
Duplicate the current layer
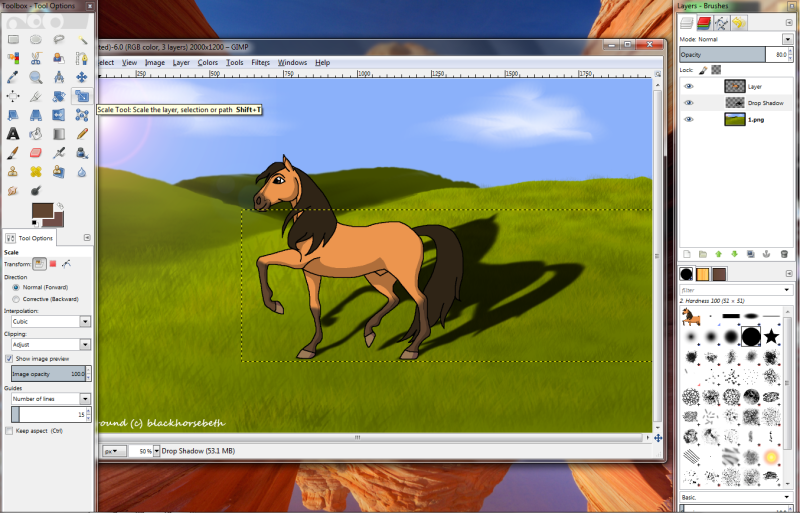(x=751, y=254)
